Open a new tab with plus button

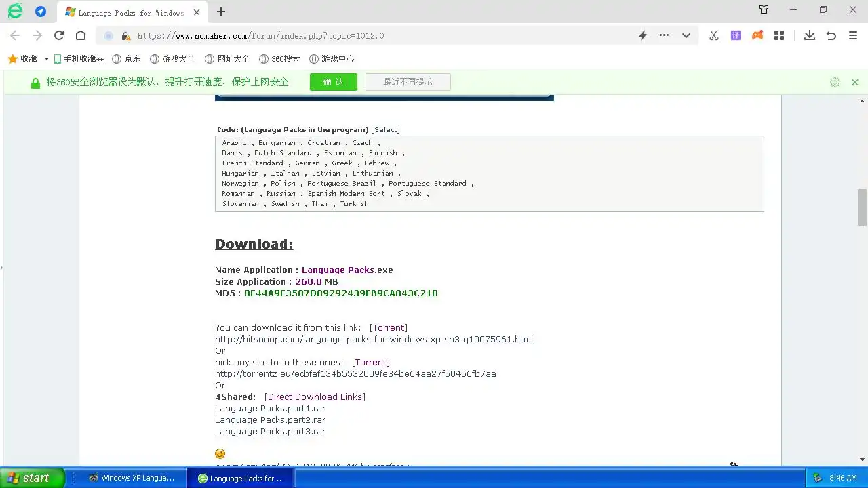220,12
